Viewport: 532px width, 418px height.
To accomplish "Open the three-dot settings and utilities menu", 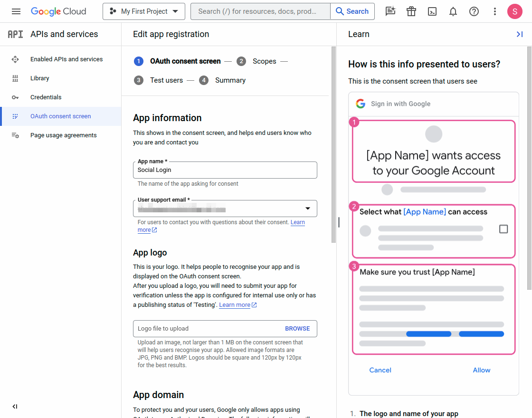I will (494, 11).
